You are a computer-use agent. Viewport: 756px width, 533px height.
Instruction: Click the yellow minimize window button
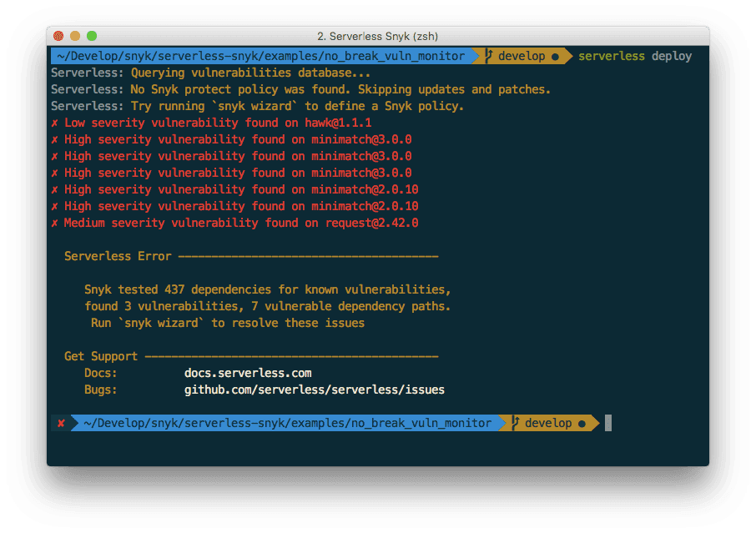pyautogui.click(x=75, y=36)
